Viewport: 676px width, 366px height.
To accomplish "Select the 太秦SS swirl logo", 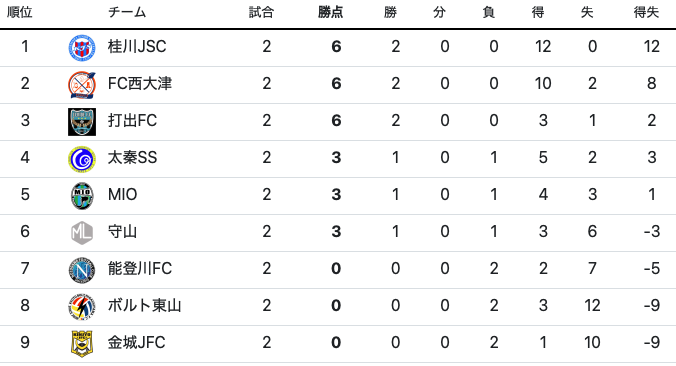I will 82,159.
